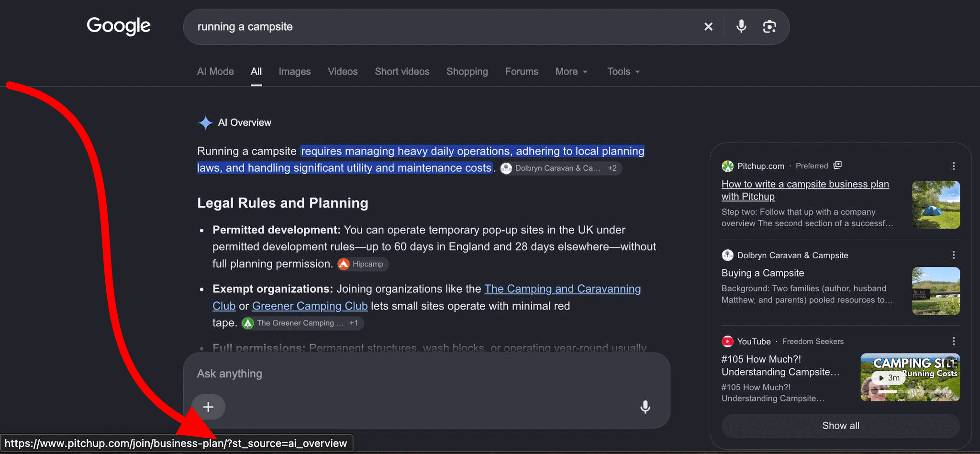
Task: Click the Preferred source icon next to Pitchup.com
Action: point(837,166)
